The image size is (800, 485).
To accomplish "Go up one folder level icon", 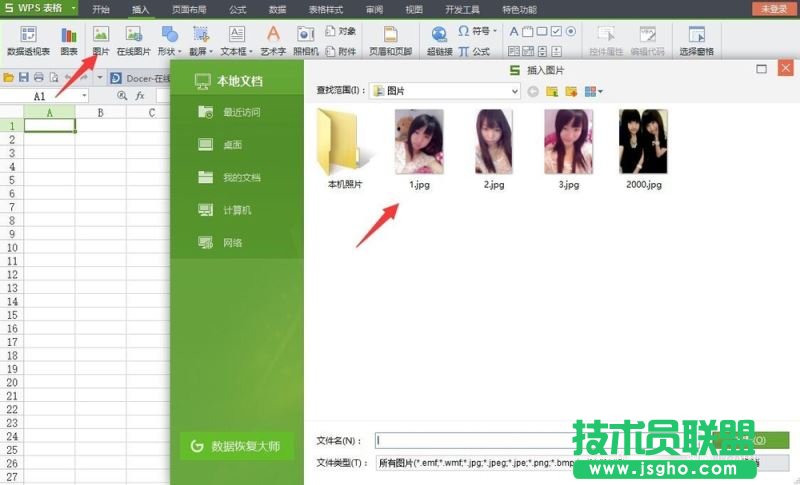I will [552, 91].
